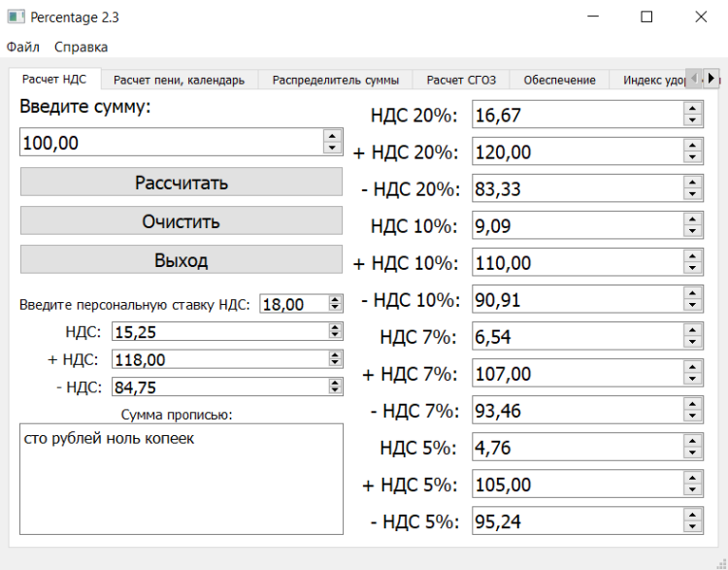Open the Файл menu
Viewport: 728px width, 570px height.
tap(23, 47)
